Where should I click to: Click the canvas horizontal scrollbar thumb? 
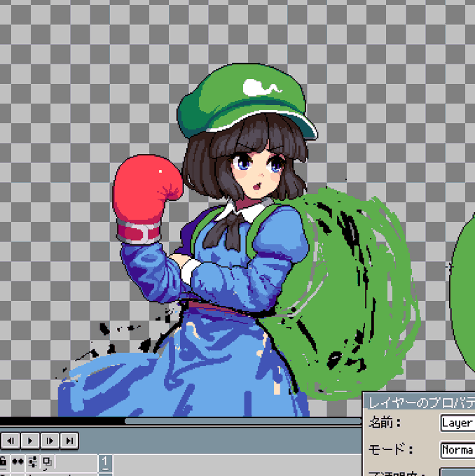click(243, 421)
